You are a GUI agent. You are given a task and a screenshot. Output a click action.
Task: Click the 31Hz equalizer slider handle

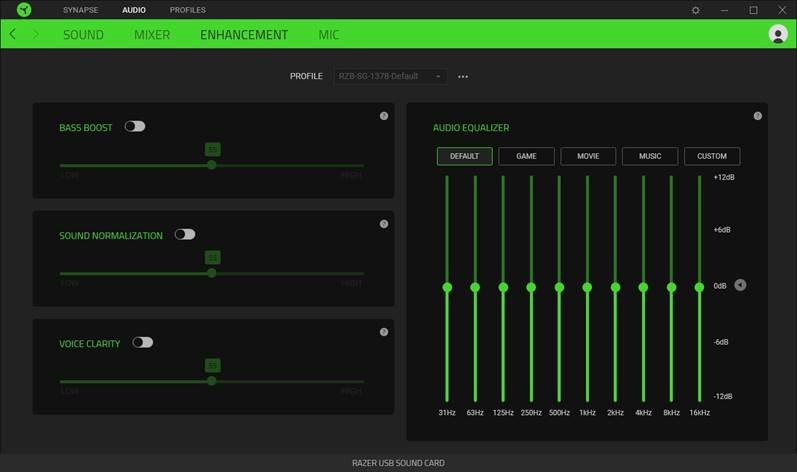tap(447, 288)
